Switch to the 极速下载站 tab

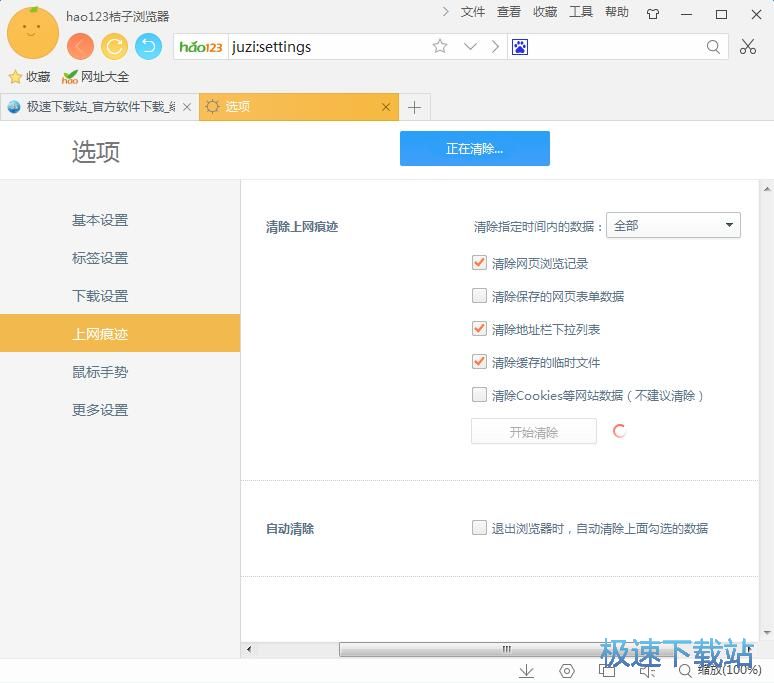[95, 107]
